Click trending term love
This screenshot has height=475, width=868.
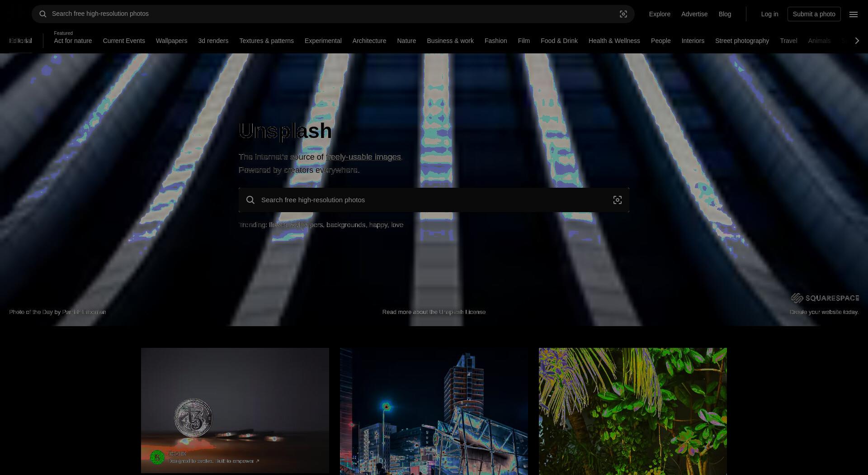[397, 225]
